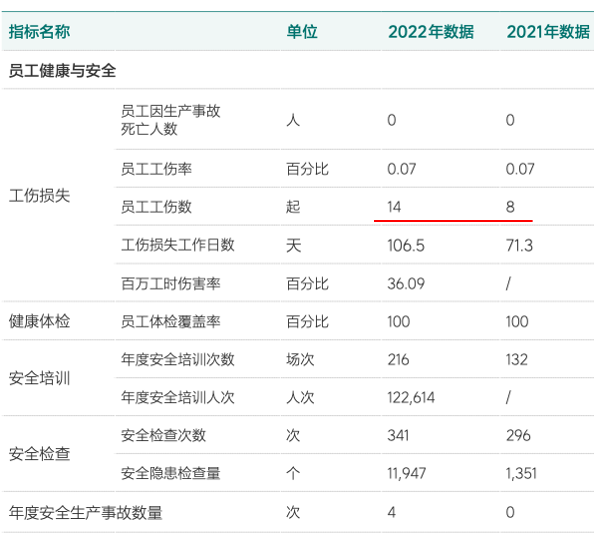This screenshot has height=541, width=594.
Task: Select the 百万工时伤害率 row label
Action: [x=170, y=283]
